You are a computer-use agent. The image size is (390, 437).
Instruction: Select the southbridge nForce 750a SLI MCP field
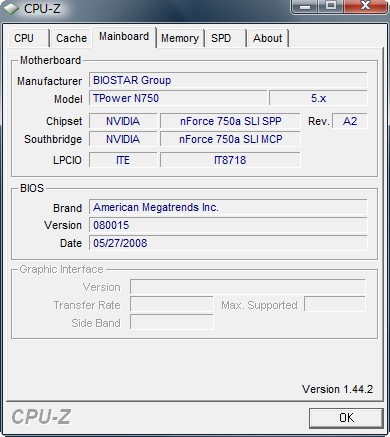(230, 139)
